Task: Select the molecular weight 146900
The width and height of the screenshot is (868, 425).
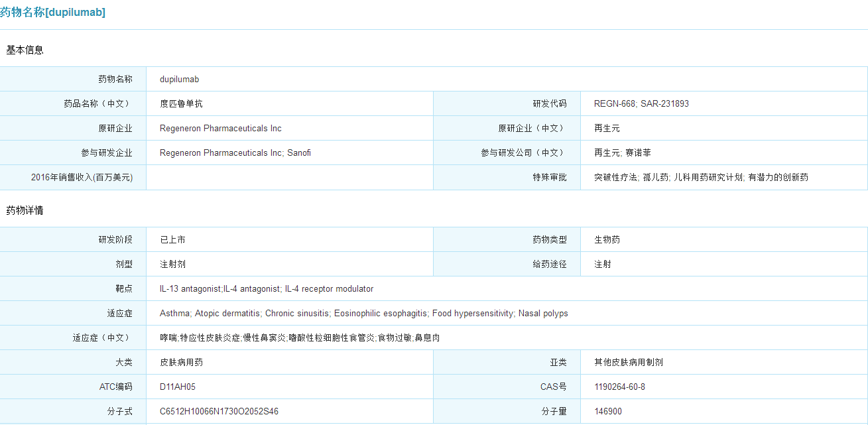Action: (x=608, y=411)
